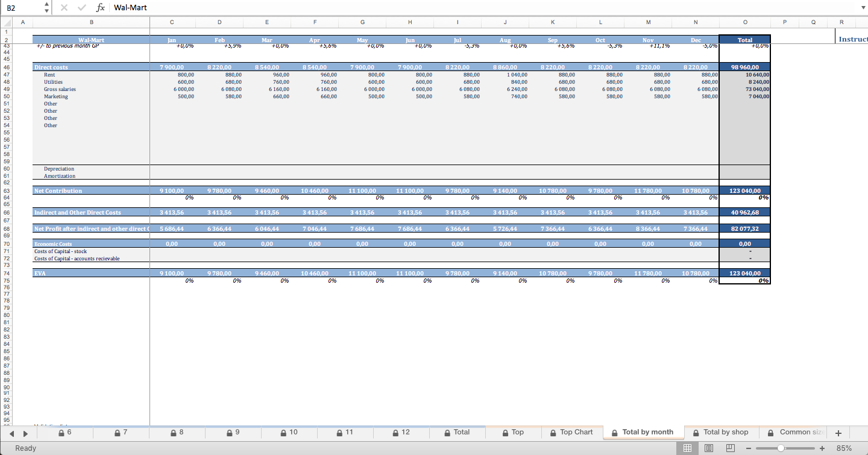Click the Rent row label
This screenshot has height=455, width=868.
(x=49, y=75)
